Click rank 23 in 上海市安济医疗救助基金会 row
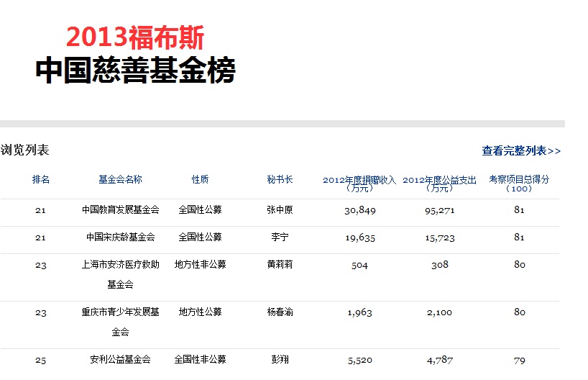Screen dimensions: 588x380 pos(40,266)
